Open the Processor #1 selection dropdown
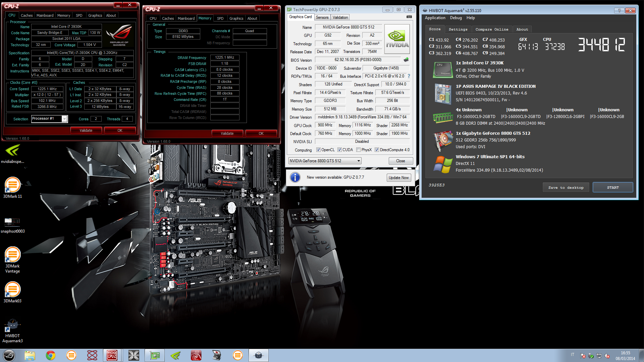Image resolution: width=644 pixels, height=362 pixels. tap(49, 119)
